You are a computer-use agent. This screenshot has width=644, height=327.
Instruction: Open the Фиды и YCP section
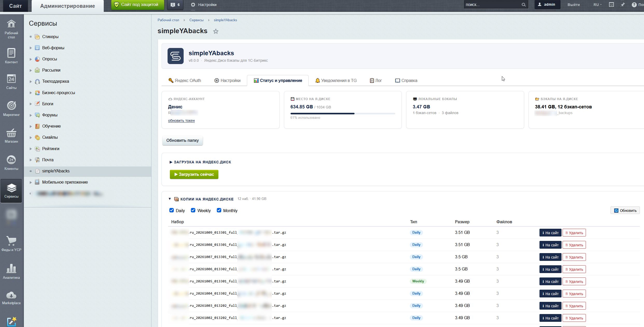[11, 244]
